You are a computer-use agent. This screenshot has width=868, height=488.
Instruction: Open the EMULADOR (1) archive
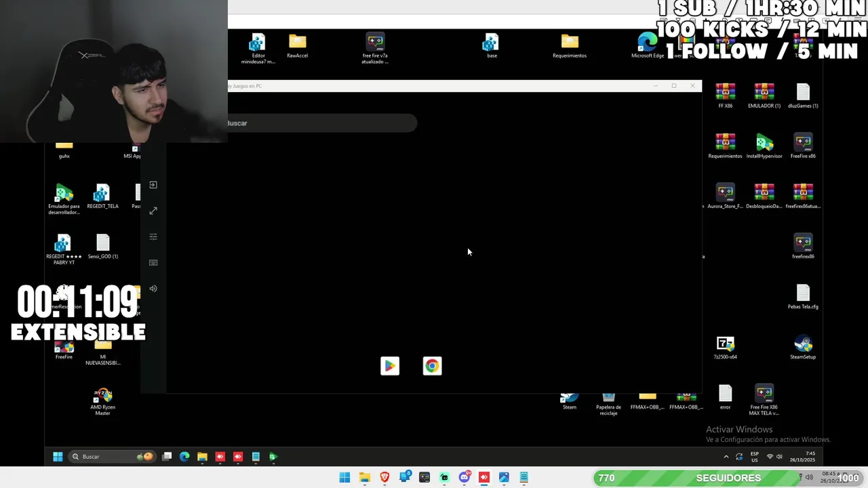coord(764,96)
